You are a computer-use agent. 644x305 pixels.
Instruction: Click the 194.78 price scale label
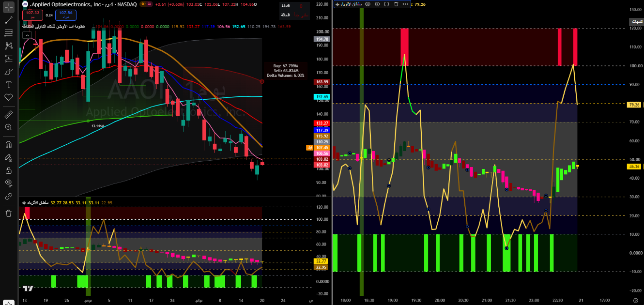tap(322, 39)
